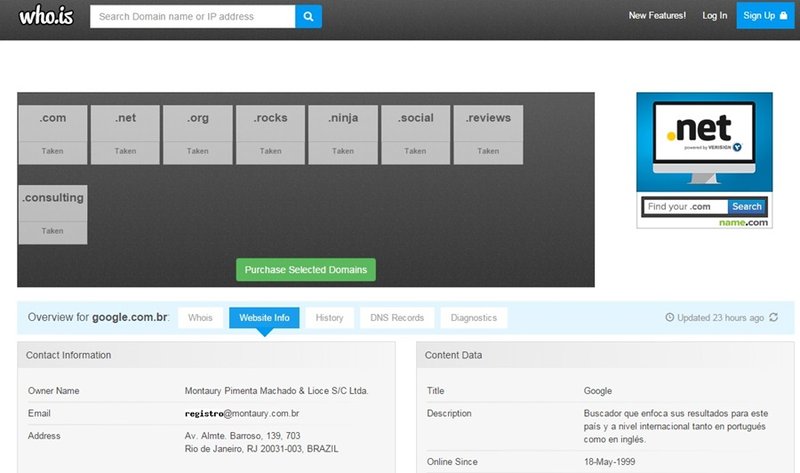This screenshot has width=800, height=473.
Task: Select the .social domain tile
Action: (x=416, y=135)
